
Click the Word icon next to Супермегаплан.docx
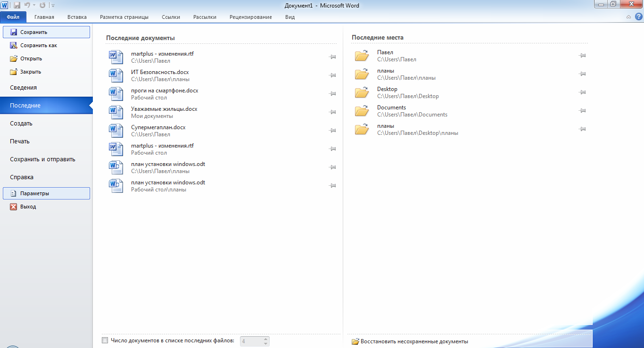pos(116,131)
